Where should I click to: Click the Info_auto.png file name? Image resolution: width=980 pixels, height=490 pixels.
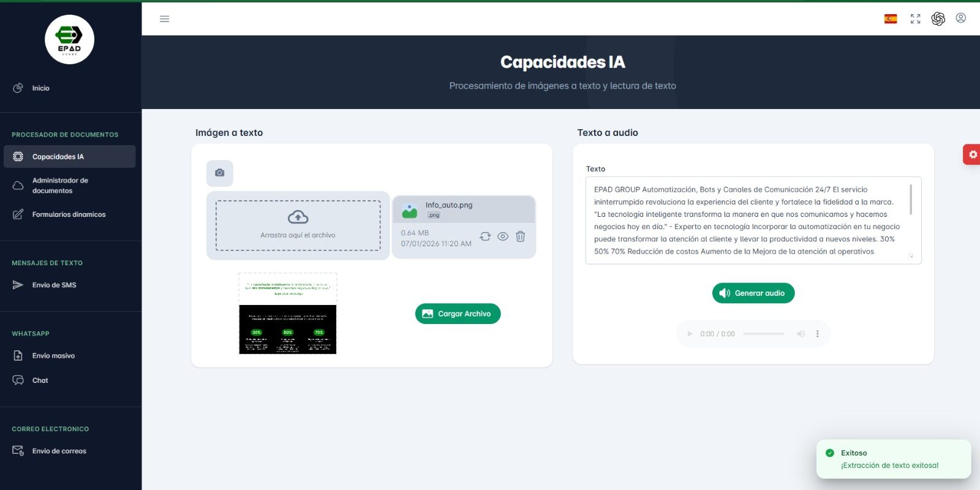coord(449,205)
